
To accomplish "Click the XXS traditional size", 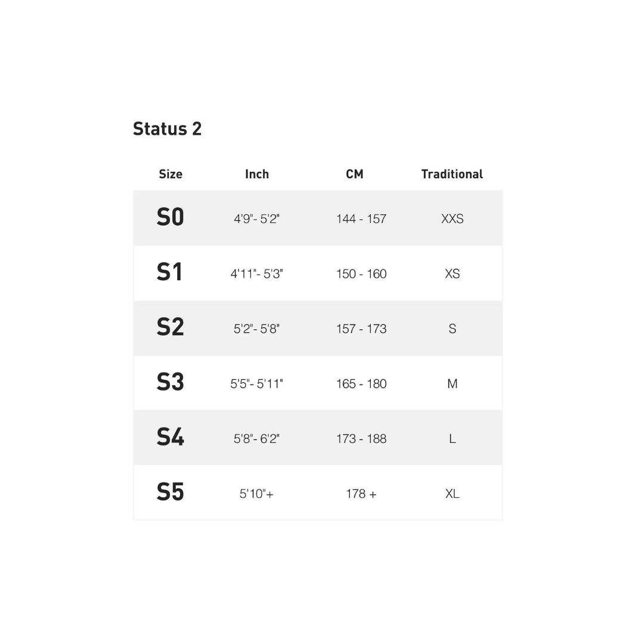I will point(452,219).
